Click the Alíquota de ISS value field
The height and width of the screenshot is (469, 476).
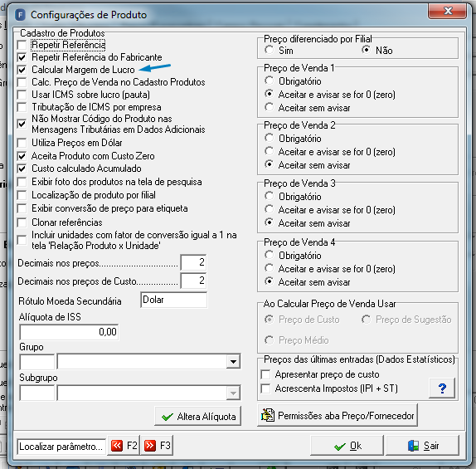(x=69, y=332)
